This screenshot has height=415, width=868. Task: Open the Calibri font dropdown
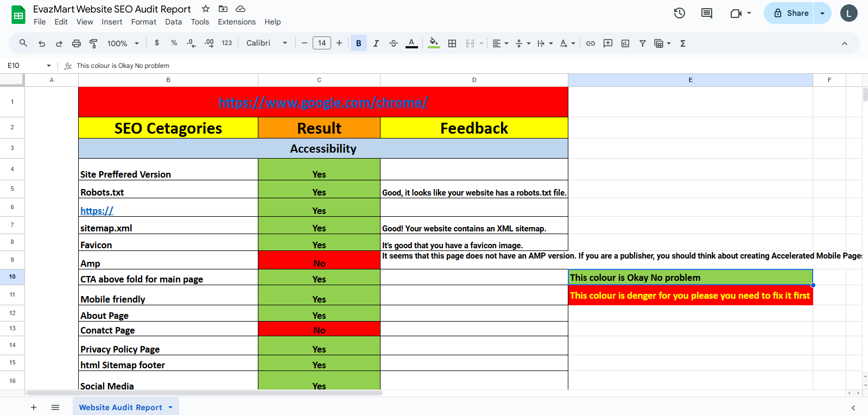pos(267,43)
